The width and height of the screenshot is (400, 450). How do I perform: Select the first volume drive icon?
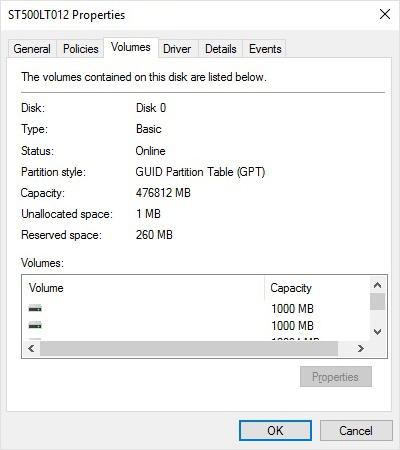[x=35, y=308]
